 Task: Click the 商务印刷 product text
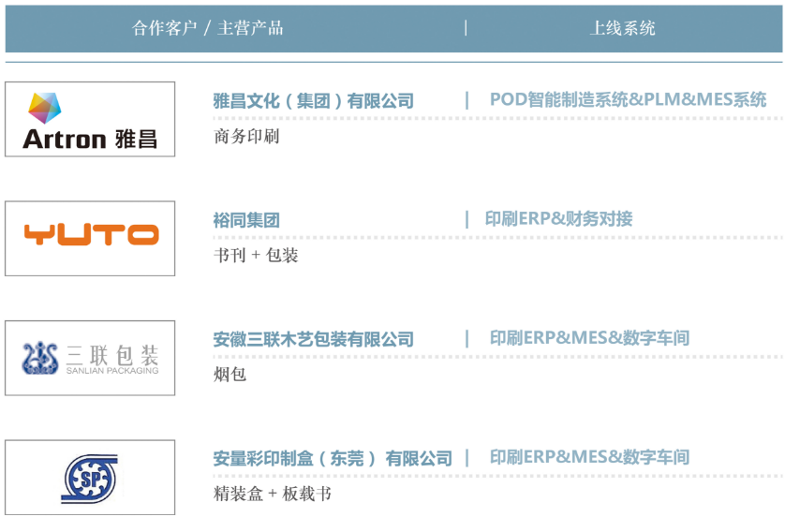pos(246,137)
